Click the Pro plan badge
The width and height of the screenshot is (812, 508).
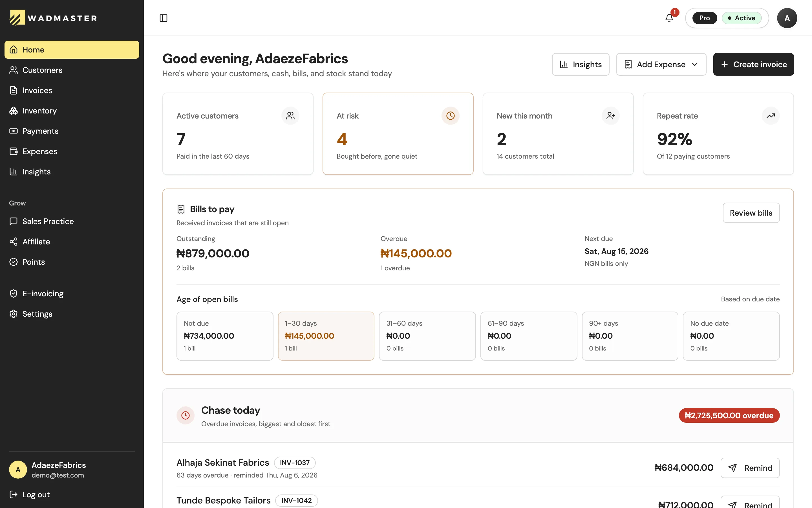704,18
